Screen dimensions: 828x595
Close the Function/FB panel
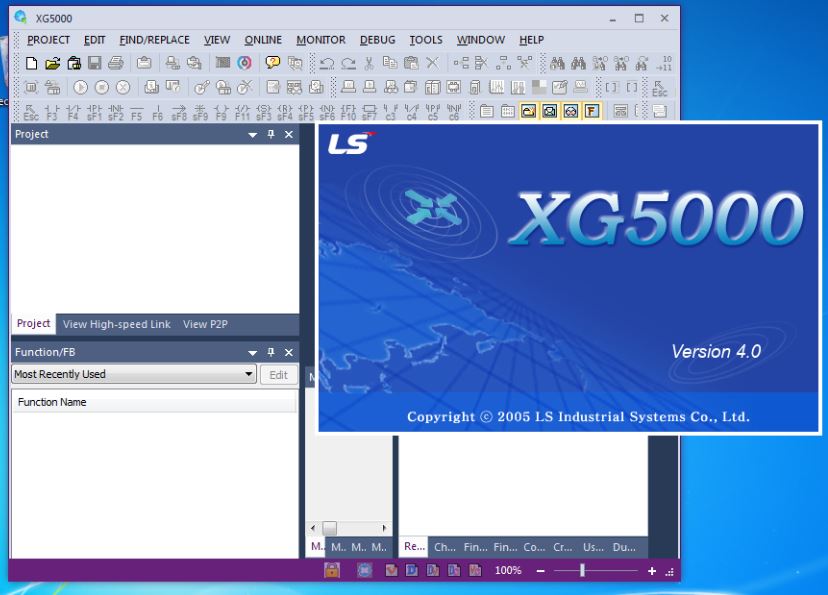[x=289, y=353]
